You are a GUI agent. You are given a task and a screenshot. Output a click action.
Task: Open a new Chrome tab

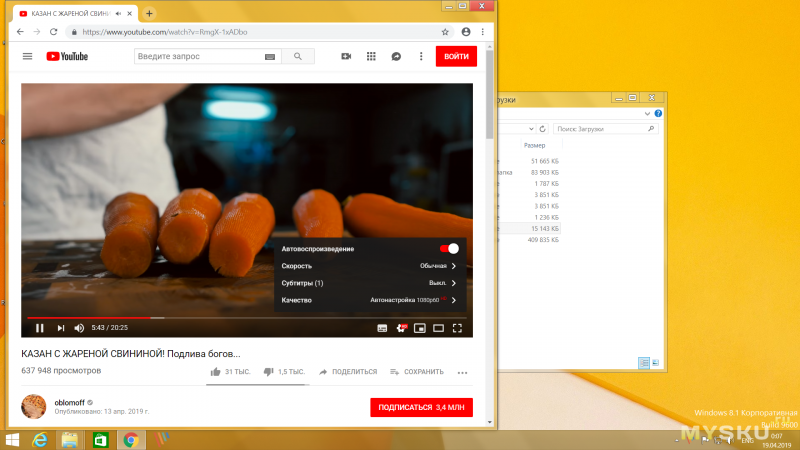coord(149,14)
